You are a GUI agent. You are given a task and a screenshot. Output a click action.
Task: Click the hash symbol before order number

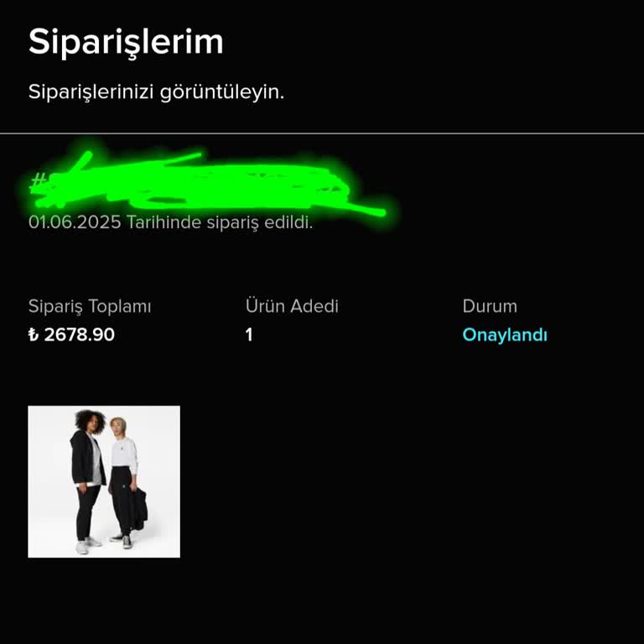point(39,181)
